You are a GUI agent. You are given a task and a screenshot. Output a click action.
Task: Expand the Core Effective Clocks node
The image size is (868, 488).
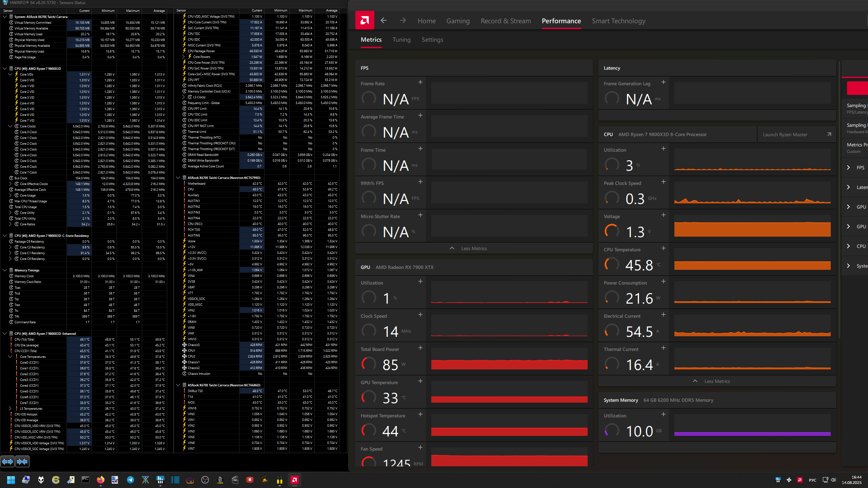[x=10, y=184]
